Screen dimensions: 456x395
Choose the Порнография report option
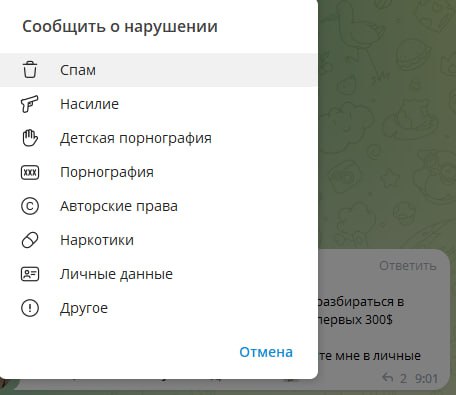coord(158,172)
